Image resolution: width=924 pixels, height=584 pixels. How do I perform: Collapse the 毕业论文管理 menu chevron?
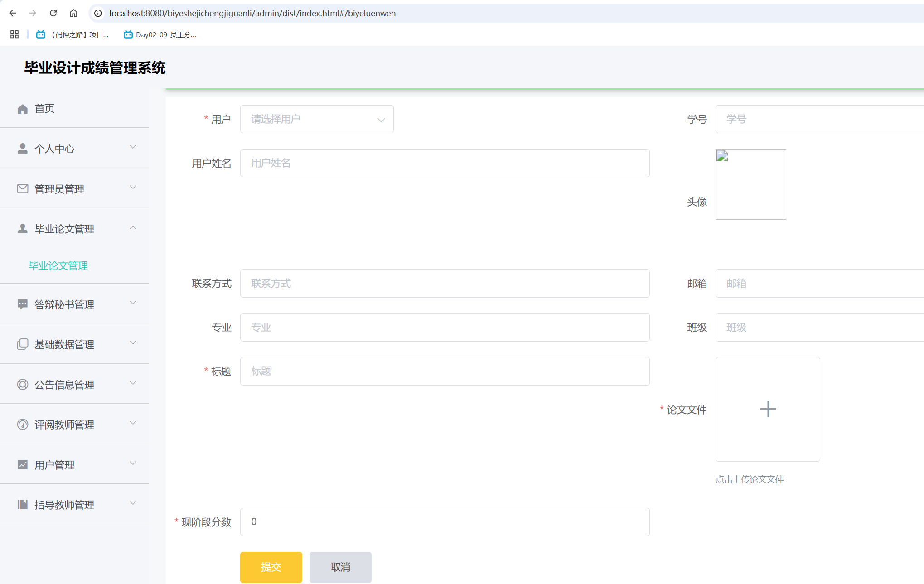coord(133,227)
